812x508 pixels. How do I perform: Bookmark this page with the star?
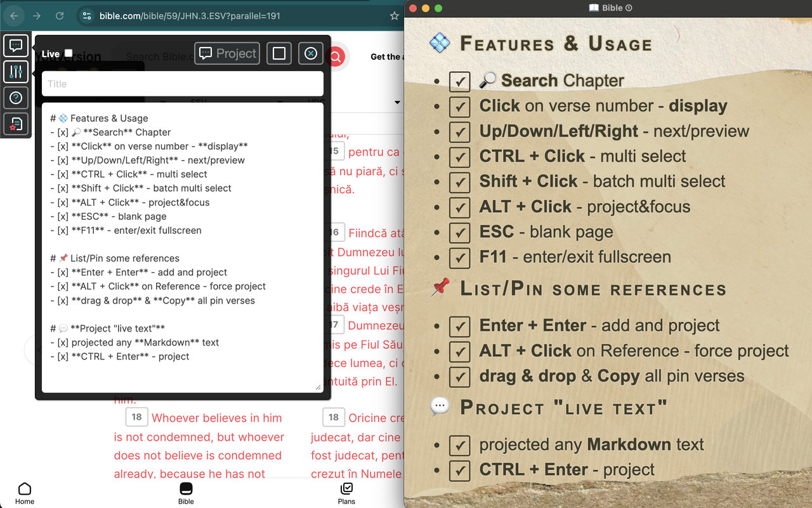point(395,16)
